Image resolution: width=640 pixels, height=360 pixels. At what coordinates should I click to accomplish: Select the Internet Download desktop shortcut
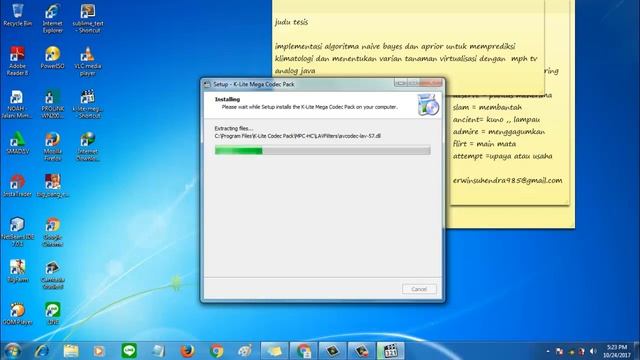88,146
